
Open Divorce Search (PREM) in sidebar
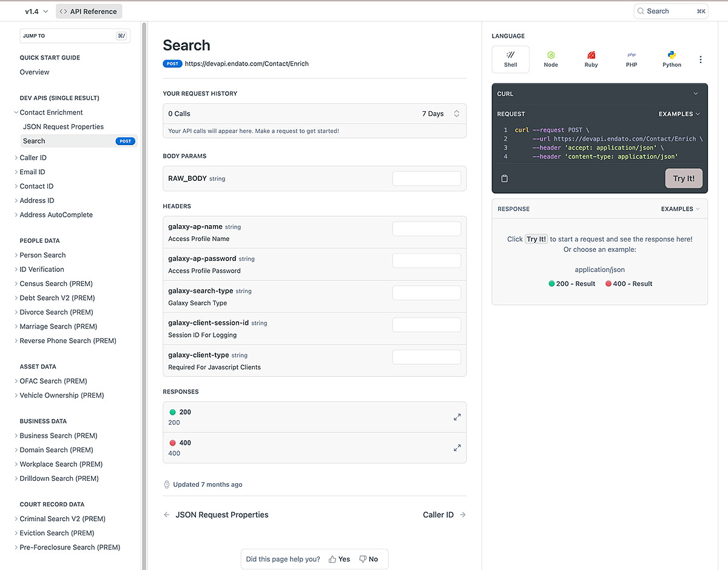tap(56, 312)
